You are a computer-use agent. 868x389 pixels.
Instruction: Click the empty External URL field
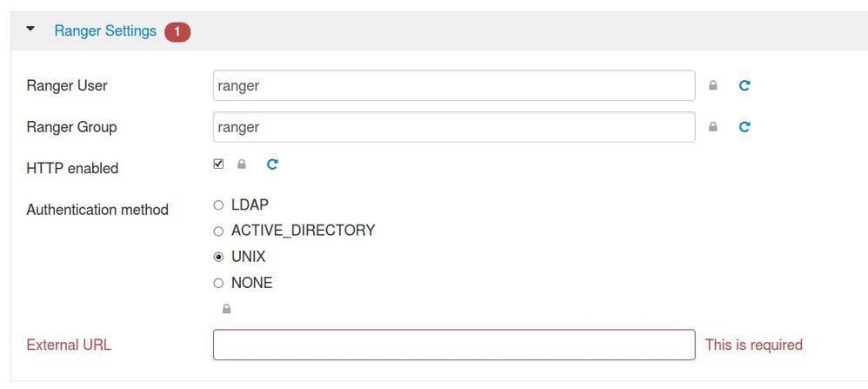[453, 345]
